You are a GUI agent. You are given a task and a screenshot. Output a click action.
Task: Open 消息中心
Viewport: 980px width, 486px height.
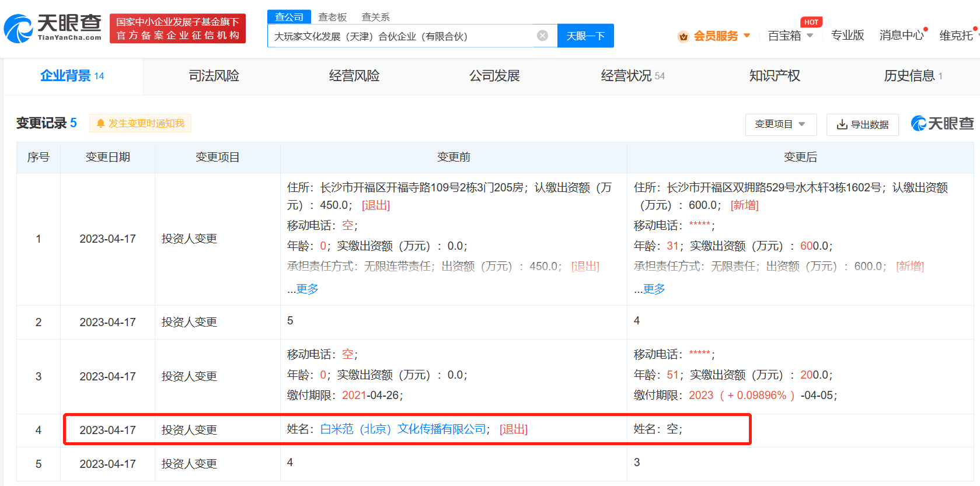pos(902,36)
